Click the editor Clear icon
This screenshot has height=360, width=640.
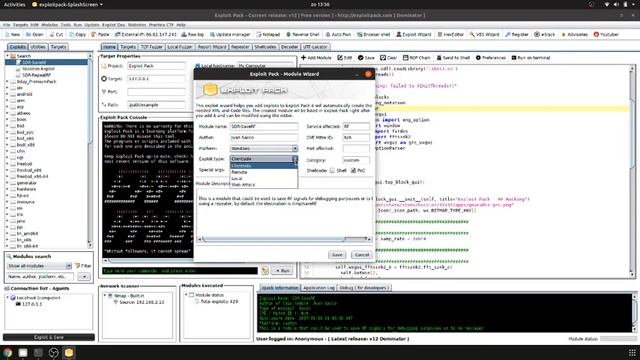pos(389,58)
